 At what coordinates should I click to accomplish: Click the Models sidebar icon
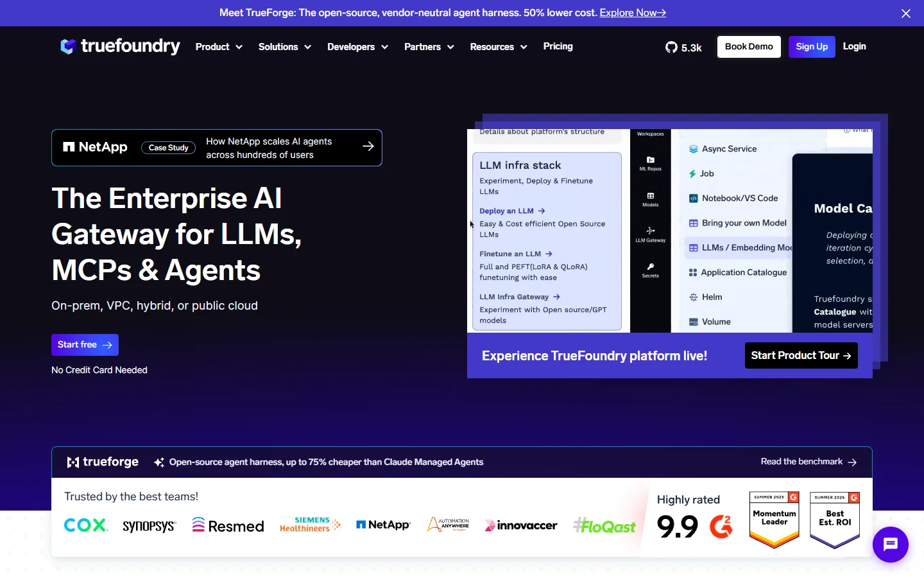tap(651, 199)
